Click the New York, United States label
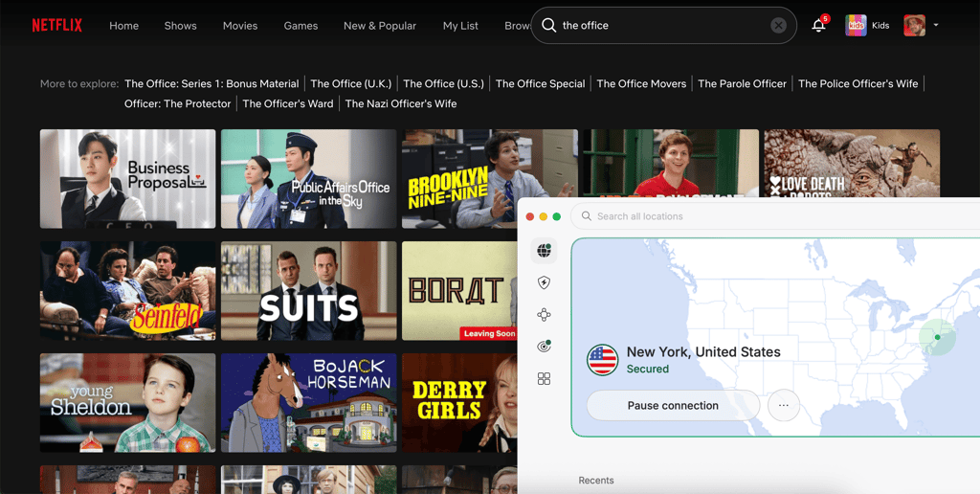 (x=703, y=352)
